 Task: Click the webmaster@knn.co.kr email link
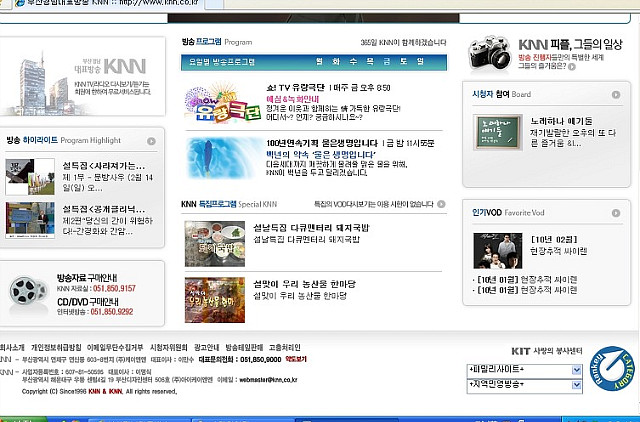(268, 380)
